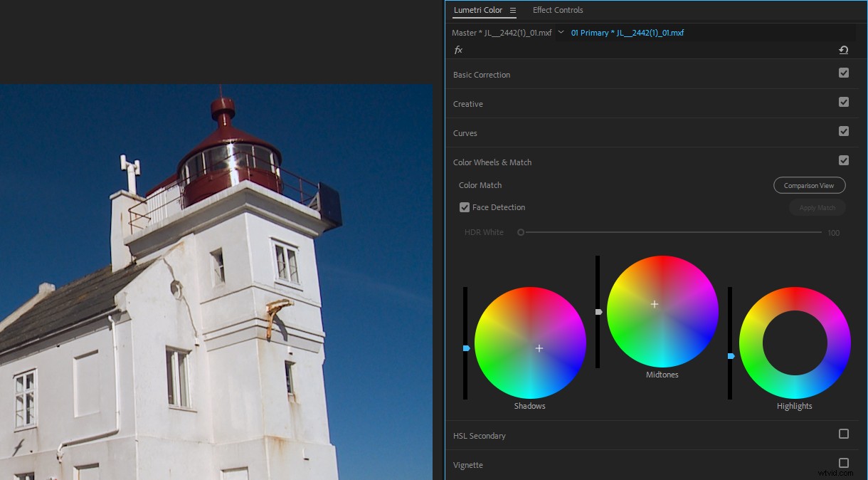Click the Creative section header
This screenshot has width=868, height=480.
(x=467, y=103)
